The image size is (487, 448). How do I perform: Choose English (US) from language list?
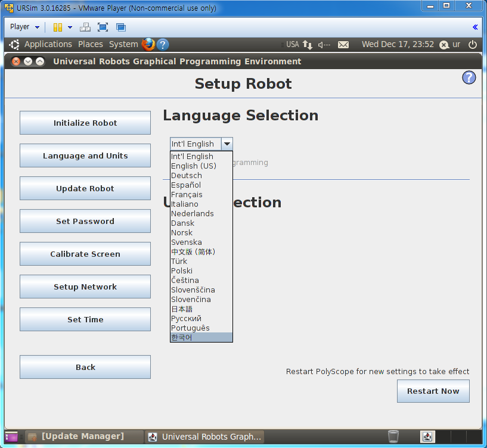pos(201,166)
